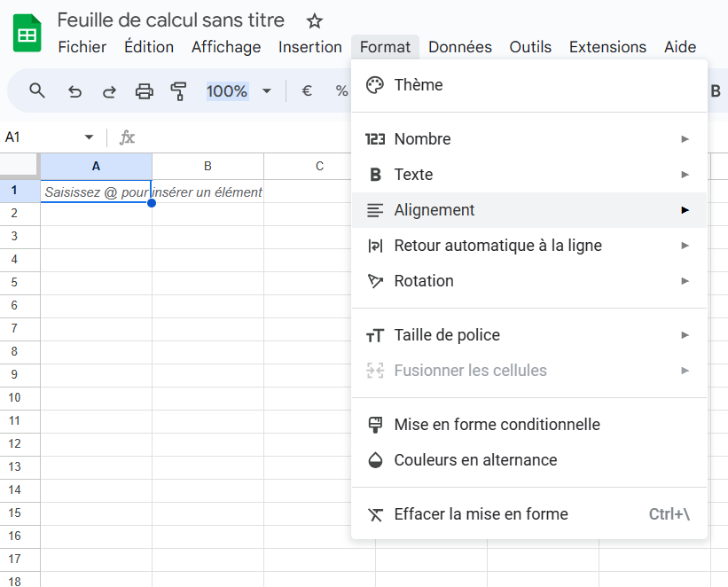
Task: Open the 100% zoom dropdown
Action: click(239, 91)
